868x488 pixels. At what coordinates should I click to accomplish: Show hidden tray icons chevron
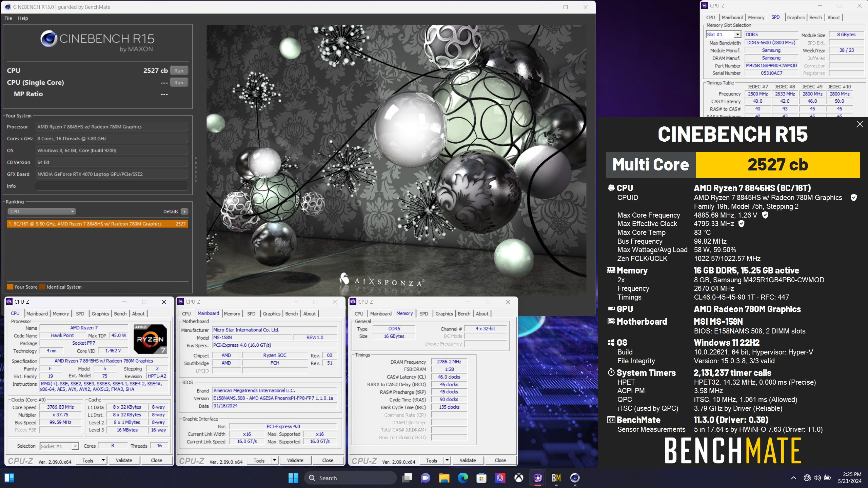pyautogui.click(x=793, y=478)
